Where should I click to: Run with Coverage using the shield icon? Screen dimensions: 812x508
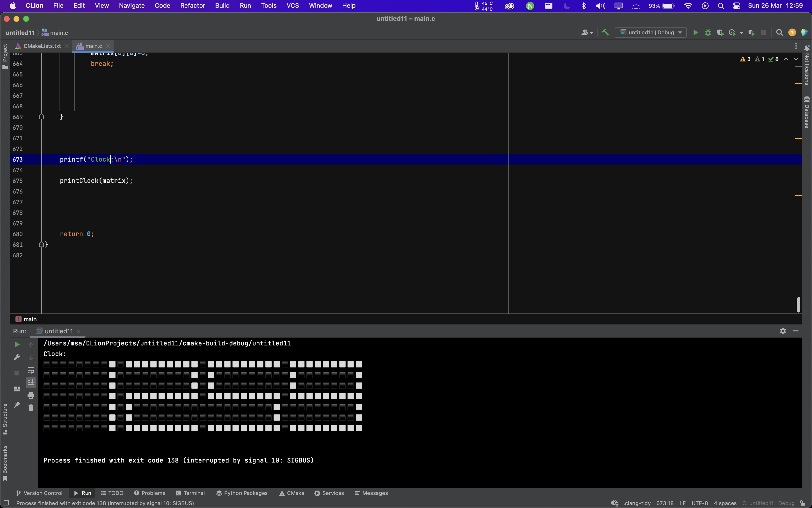tap(720, 33)
